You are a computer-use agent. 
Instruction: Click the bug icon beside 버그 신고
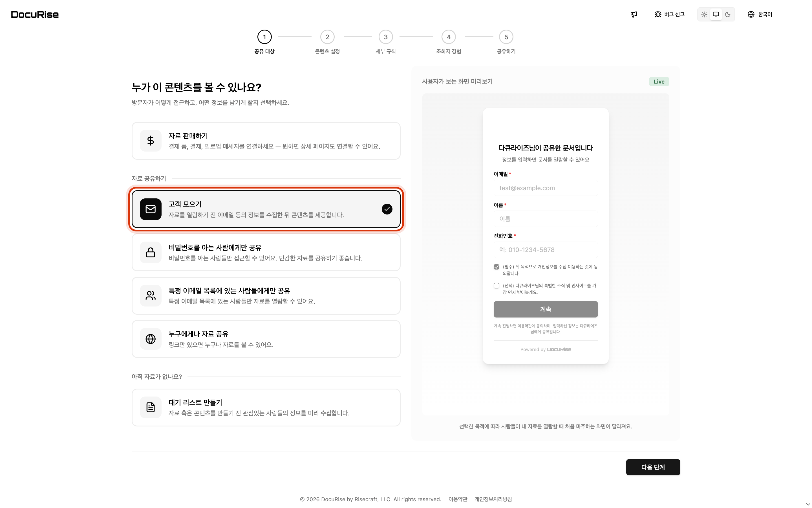(x=658, y=14)
